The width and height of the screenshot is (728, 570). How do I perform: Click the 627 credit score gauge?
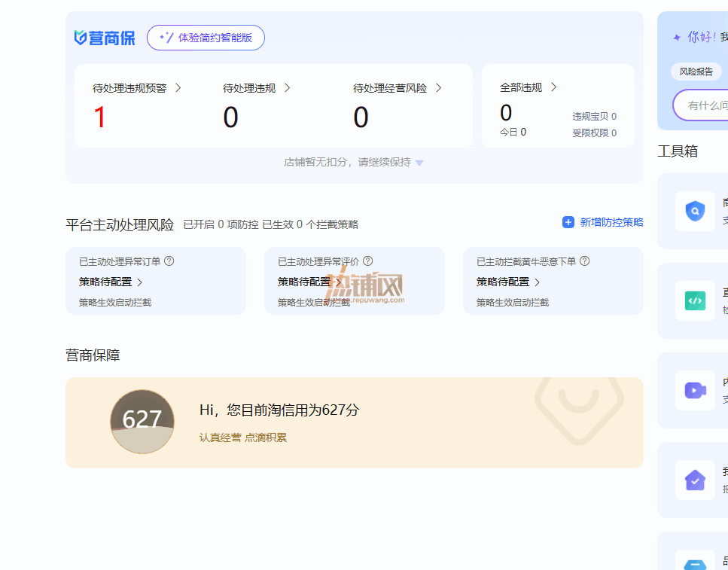coord(142,422)
